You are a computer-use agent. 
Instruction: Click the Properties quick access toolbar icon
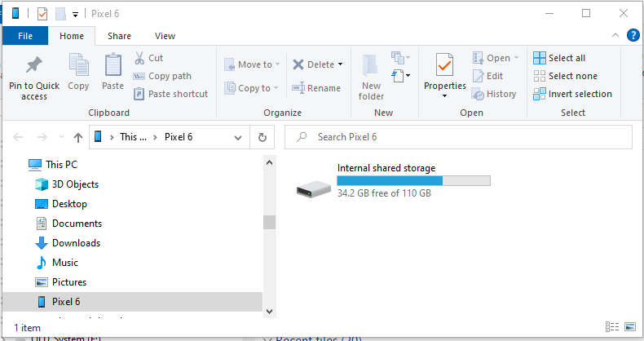tap(42, 14)
